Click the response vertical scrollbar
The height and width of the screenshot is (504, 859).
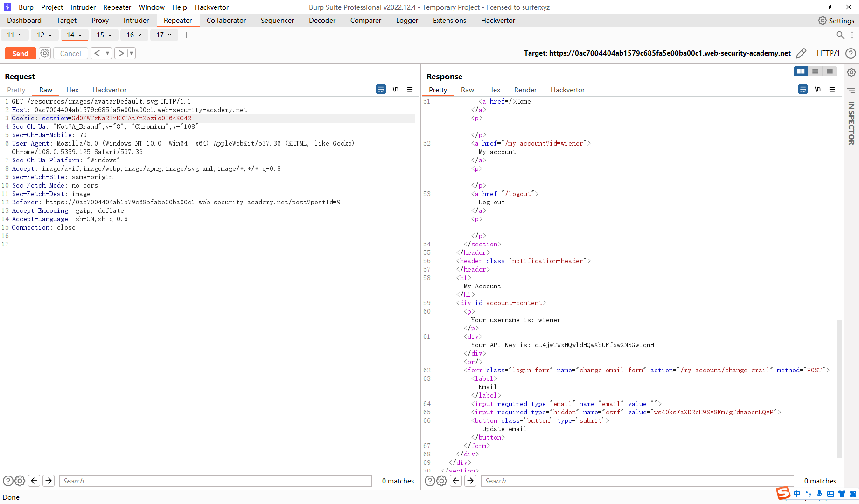coord(839,388)
